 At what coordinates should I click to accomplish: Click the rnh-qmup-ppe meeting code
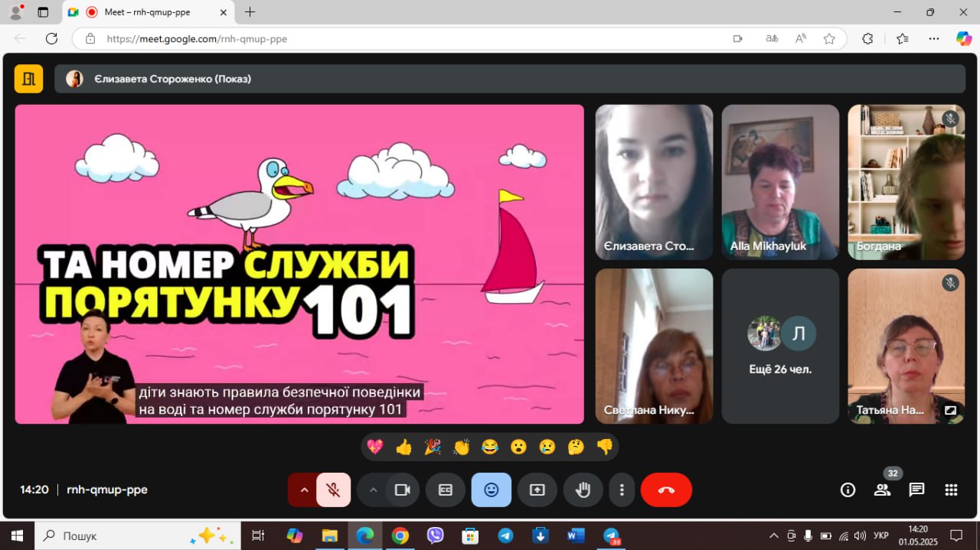107,490
